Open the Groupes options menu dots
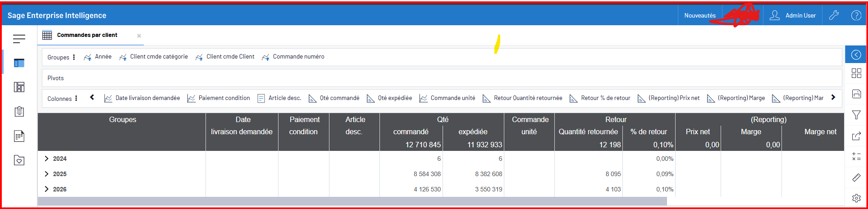Viewport: 868px width, 209px height. click(x=74, y=57)
